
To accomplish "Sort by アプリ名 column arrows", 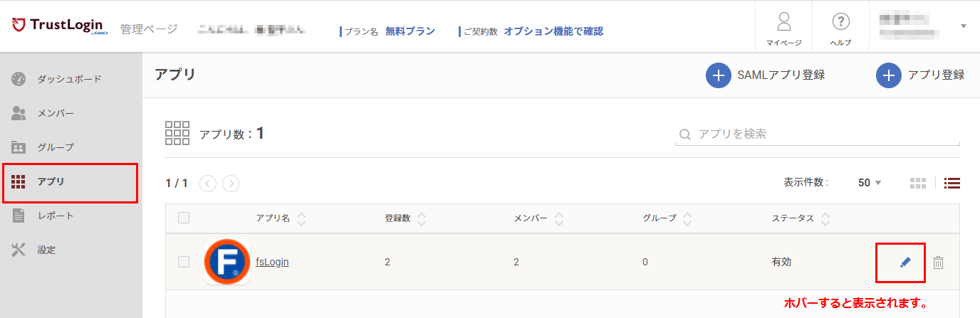I will [301, 218].
